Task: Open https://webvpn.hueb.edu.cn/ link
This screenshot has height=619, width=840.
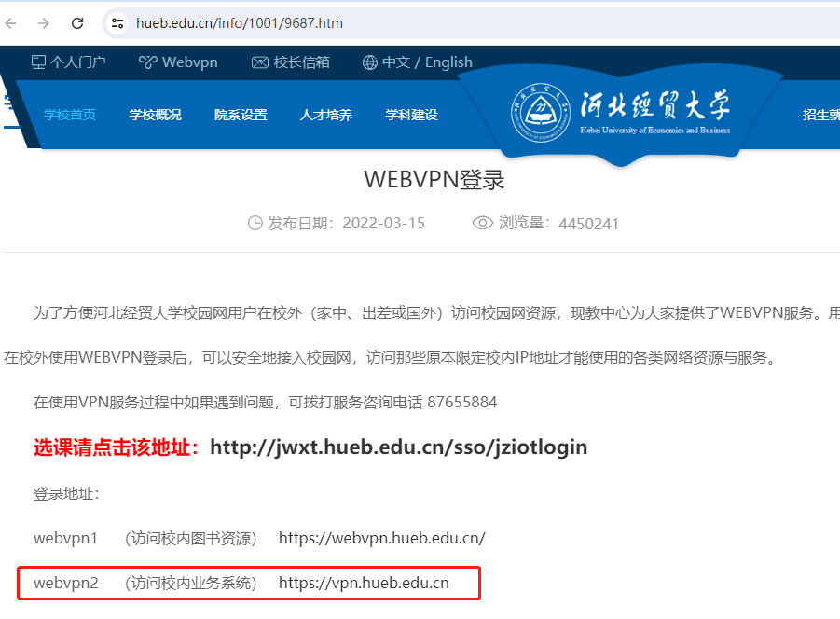Action: pyautogui.click(x=382, y=538)
